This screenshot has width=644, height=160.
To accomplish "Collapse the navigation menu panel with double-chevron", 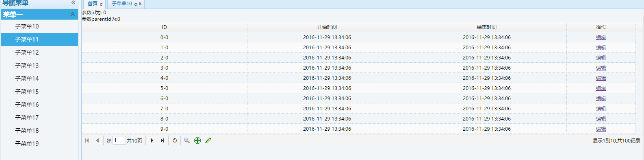I will click(x=73, y=2).
